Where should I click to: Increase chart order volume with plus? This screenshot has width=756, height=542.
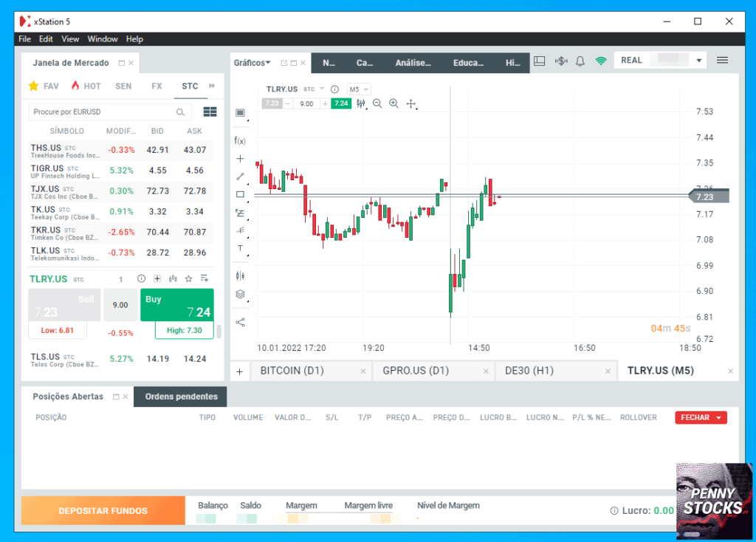[x=325, y=103]
